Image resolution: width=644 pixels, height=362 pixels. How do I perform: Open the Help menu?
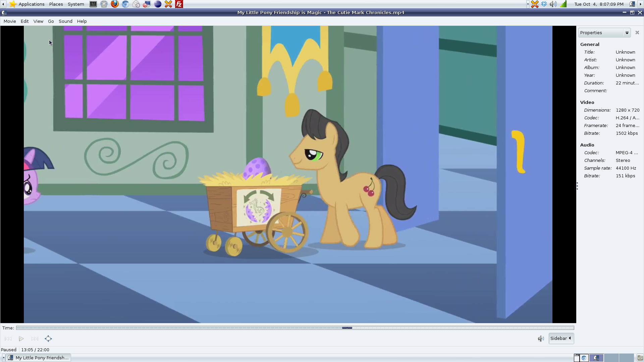(82, 21)
